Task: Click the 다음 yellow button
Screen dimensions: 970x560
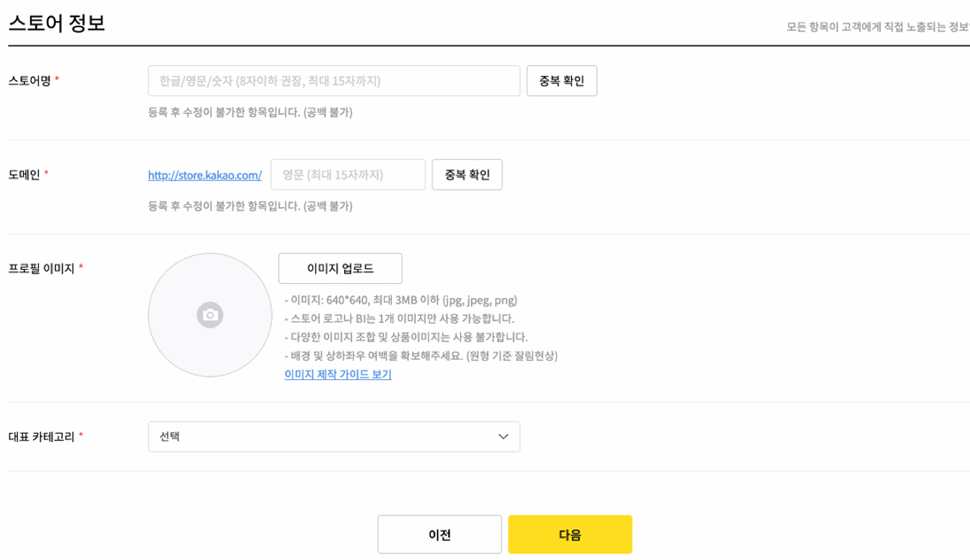Action: pos(569,534)
